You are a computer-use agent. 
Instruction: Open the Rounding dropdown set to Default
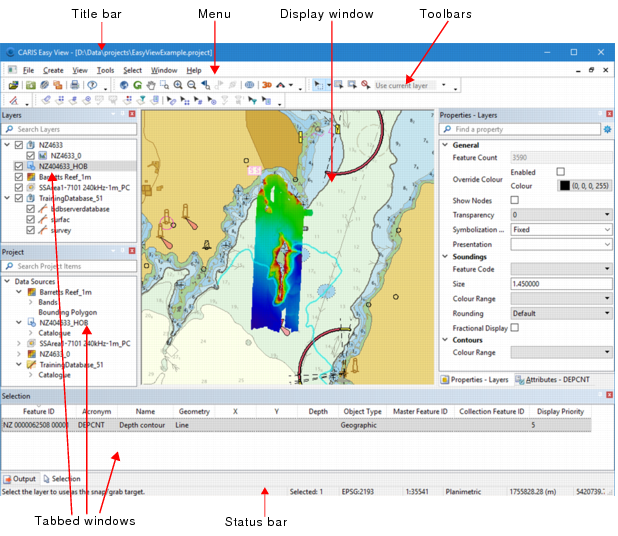click(x=560, y=312)
